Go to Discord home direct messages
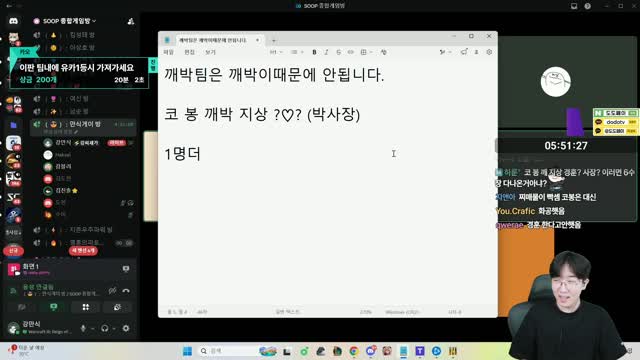 [13, 21]
